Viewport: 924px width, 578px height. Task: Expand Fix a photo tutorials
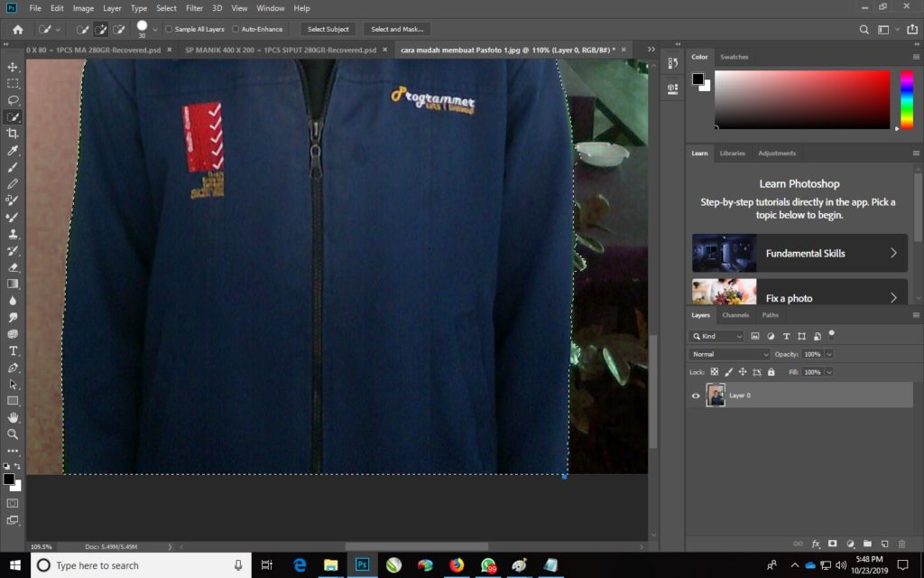pos(799,292)
